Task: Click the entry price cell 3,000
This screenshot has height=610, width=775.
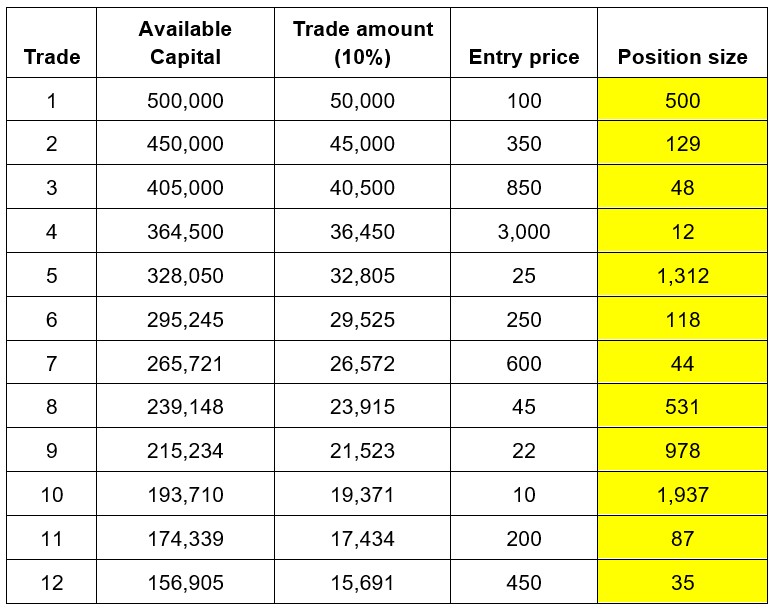Action: coord(524,232)
